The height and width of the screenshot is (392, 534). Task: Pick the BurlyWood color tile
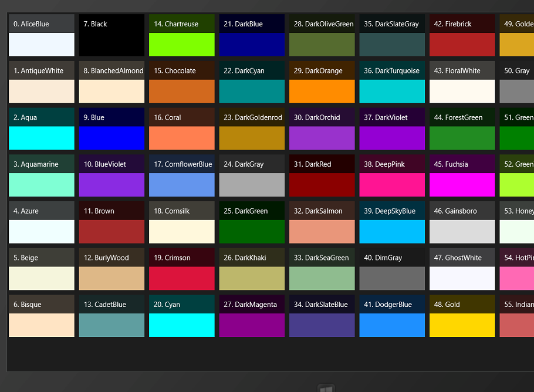(111, 269)
